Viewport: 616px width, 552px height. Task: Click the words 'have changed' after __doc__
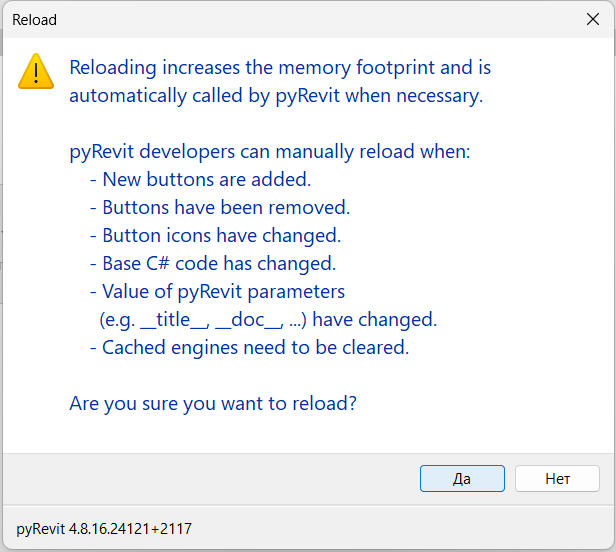pyautogui.click(x=374, y=320)
